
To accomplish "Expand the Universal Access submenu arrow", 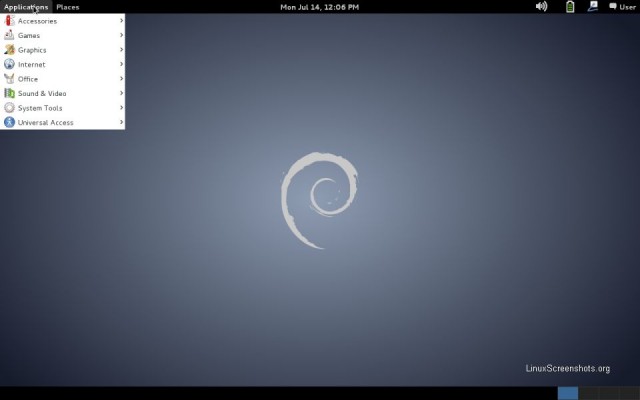I will [x=121, y=122].
